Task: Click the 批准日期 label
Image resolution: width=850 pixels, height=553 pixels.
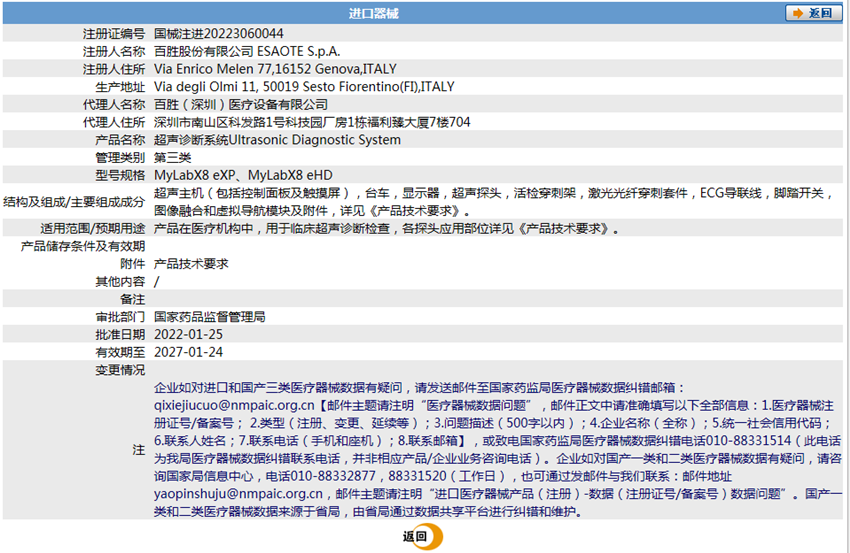Action: (120, 335)
